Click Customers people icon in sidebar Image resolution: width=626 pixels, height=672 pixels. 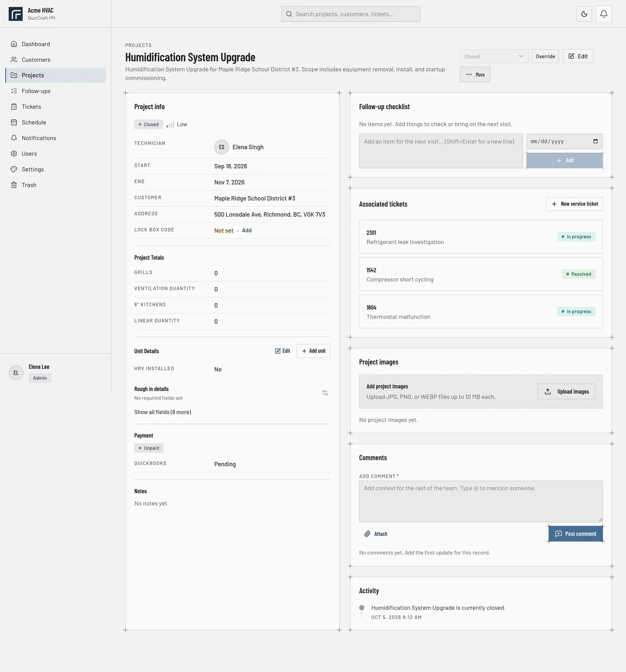click(x=14, y=59)
